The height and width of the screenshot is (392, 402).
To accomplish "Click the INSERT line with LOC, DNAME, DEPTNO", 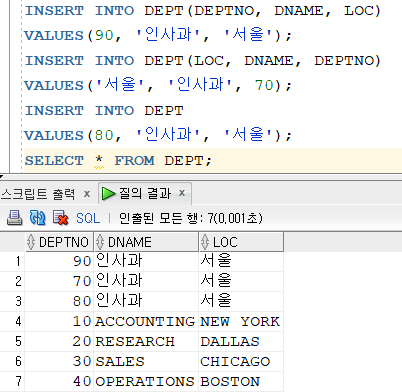I will point(203,61).
